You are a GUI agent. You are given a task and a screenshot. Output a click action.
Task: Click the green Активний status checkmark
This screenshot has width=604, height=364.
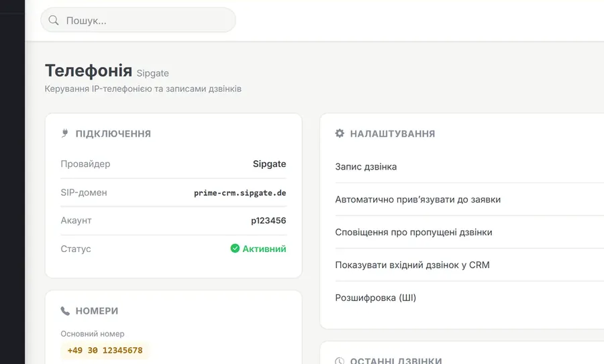coord(235,249)
